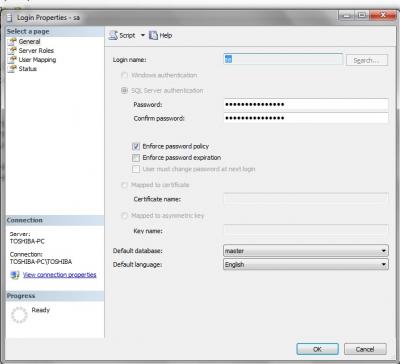Click the Script toolbar button
Screen dimensions: 400x364
coord(122,35)
